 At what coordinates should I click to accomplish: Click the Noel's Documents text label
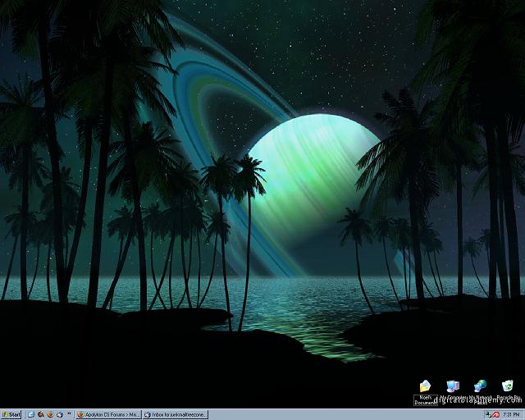(425, 399)
